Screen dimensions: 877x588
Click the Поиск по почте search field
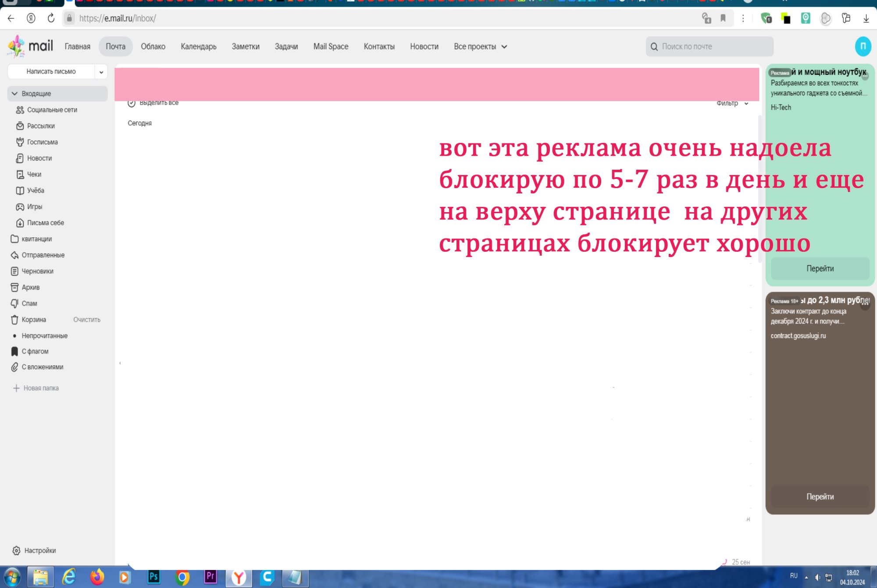709,46
